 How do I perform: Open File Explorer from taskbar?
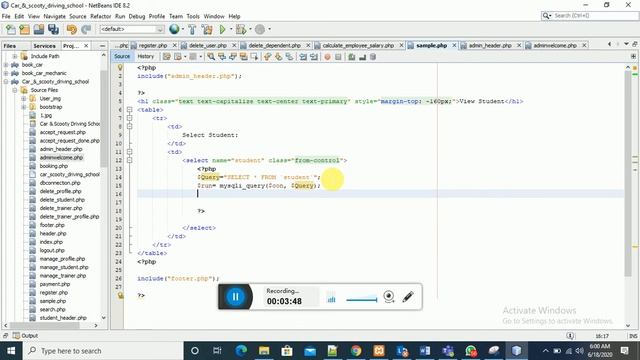(264, 351)
